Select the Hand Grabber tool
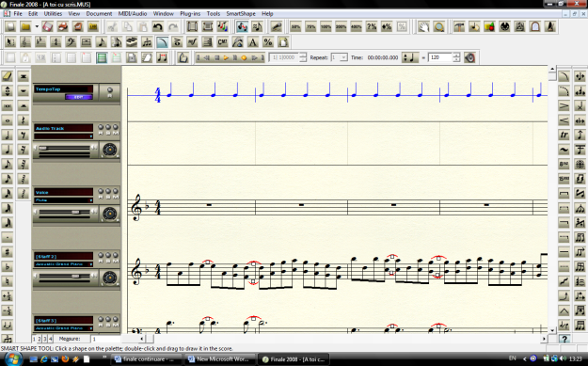588x366 pixels. click(423, 26)
